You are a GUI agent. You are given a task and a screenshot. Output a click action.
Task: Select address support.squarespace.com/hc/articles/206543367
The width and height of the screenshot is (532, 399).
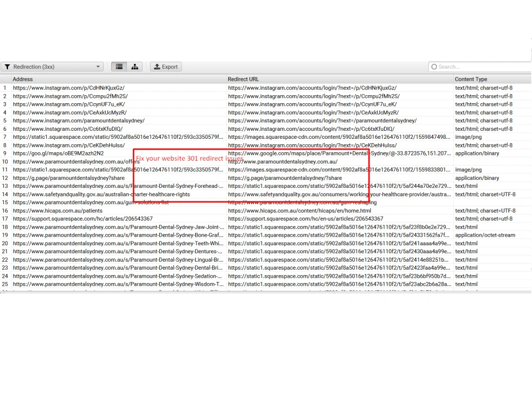(x=83, y=219)
